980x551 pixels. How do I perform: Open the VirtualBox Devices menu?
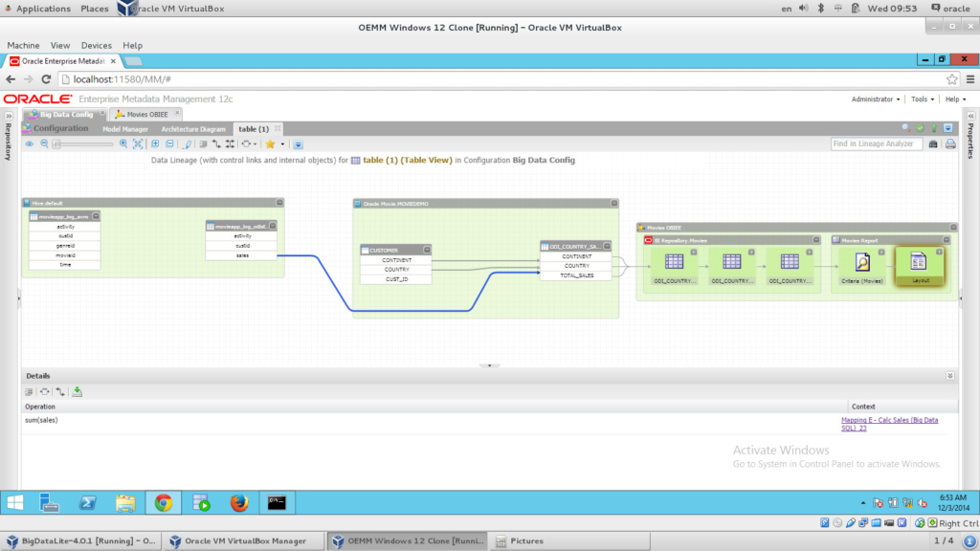click(x=97, y=46)
